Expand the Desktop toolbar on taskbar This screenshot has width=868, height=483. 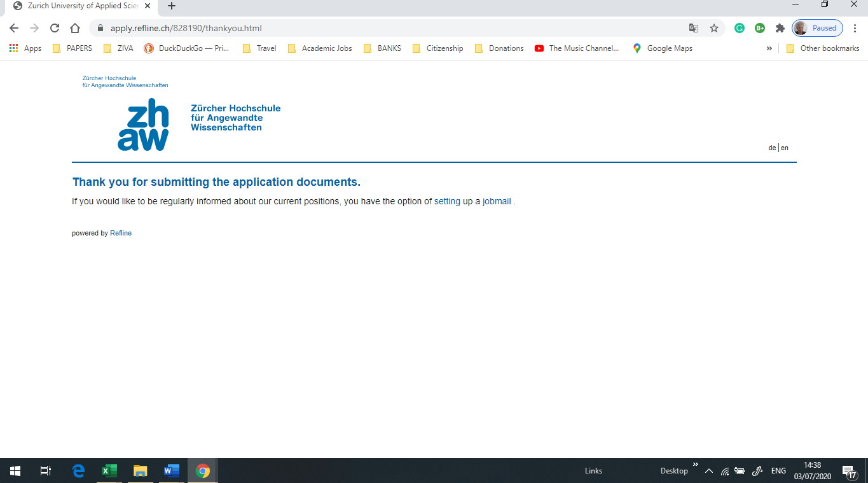[695, 464]
